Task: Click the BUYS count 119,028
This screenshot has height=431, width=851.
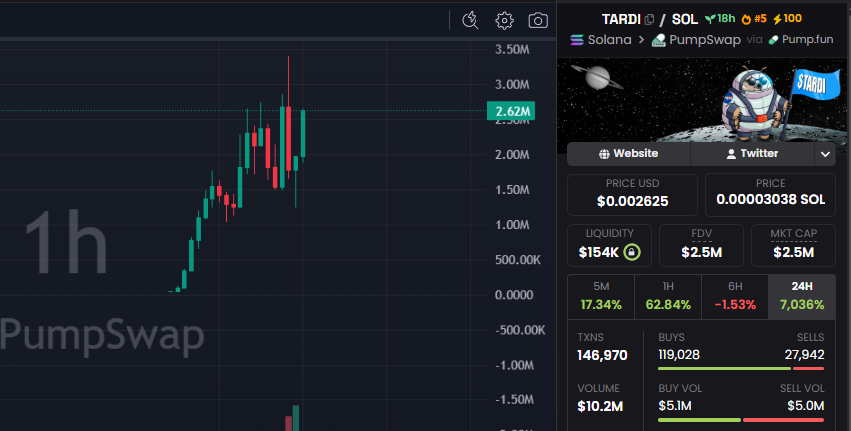Action: point(679,355)
